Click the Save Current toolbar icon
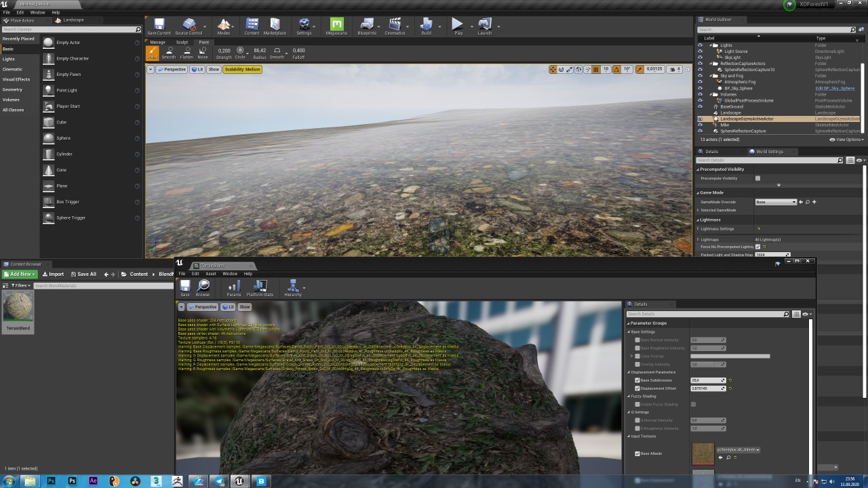The height and width of the screenshot is (488, 868). coord(159,26)
